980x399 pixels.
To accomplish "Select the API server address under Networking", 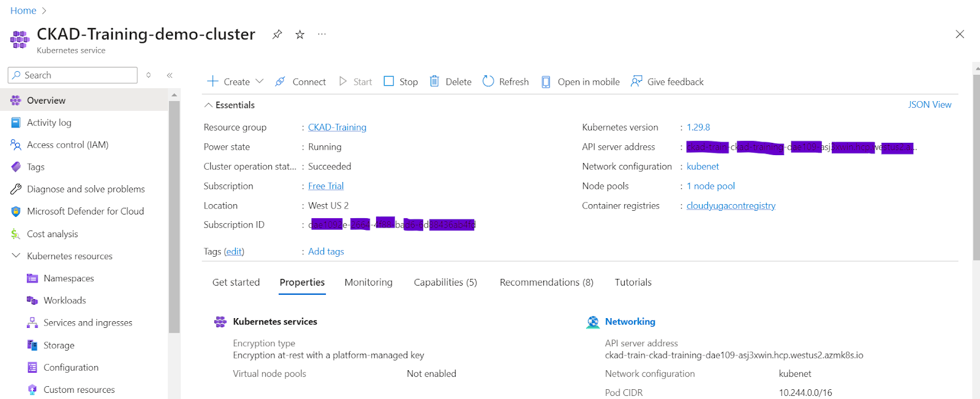I will coord(734,355).
